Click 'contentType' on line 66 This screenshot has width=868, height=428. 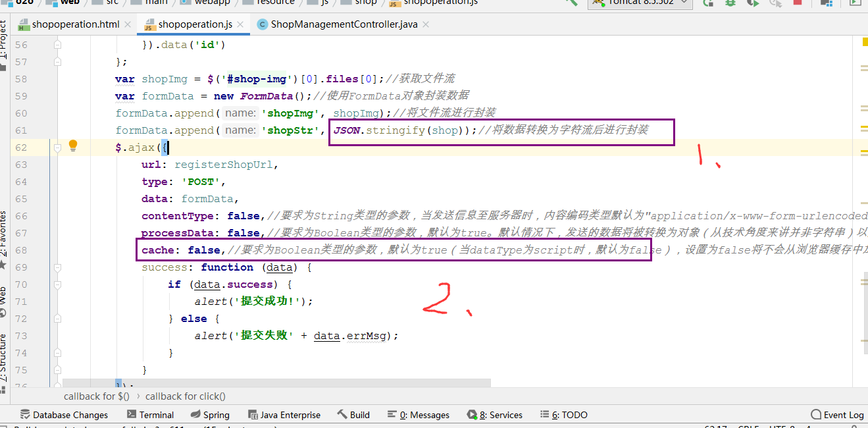coord(178,216)
